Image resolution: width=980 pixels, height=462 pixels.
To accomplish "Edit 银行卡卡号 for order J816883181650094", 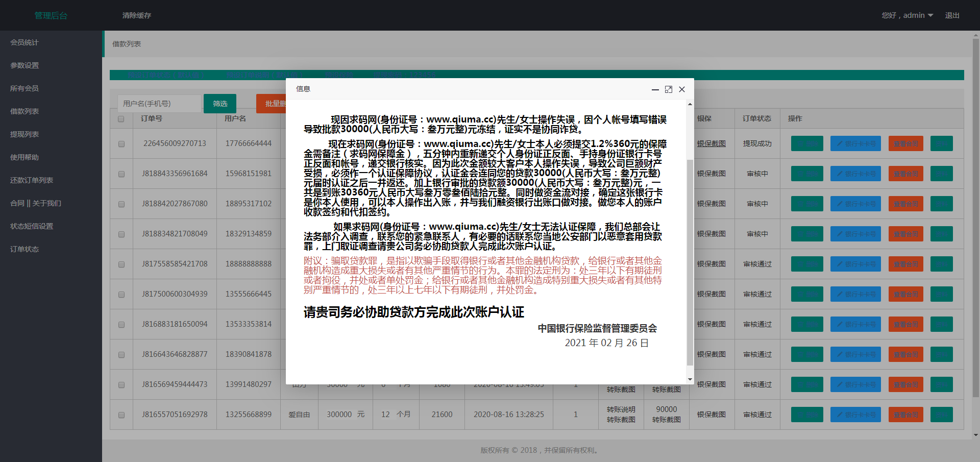I will coord(855,324).
